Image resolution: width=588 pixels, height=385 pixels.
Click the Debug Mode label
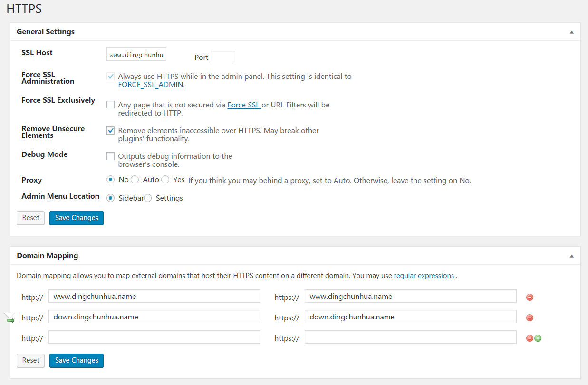(45, 154)
